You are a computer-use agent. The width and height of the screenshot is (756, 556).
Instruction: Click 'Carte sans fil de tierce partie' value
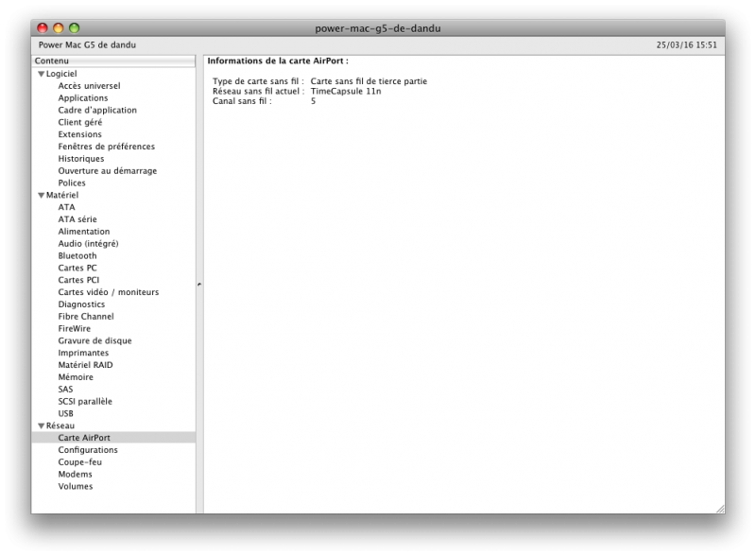[x=369, y=81]
